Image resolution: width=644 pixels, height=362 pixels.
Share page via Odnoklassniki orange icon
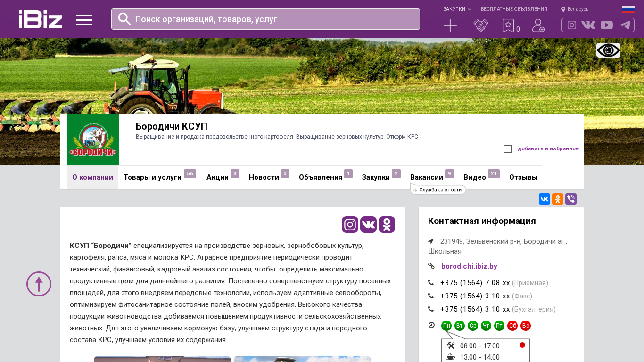(x=558, y=199)
